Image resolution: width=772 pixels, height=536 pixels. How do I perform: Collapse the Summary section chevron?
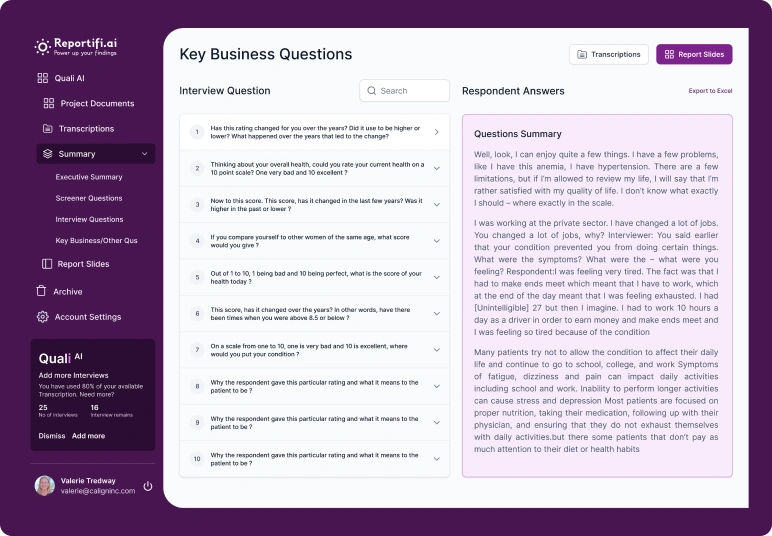pyautogui.click(x=145, y=154)
